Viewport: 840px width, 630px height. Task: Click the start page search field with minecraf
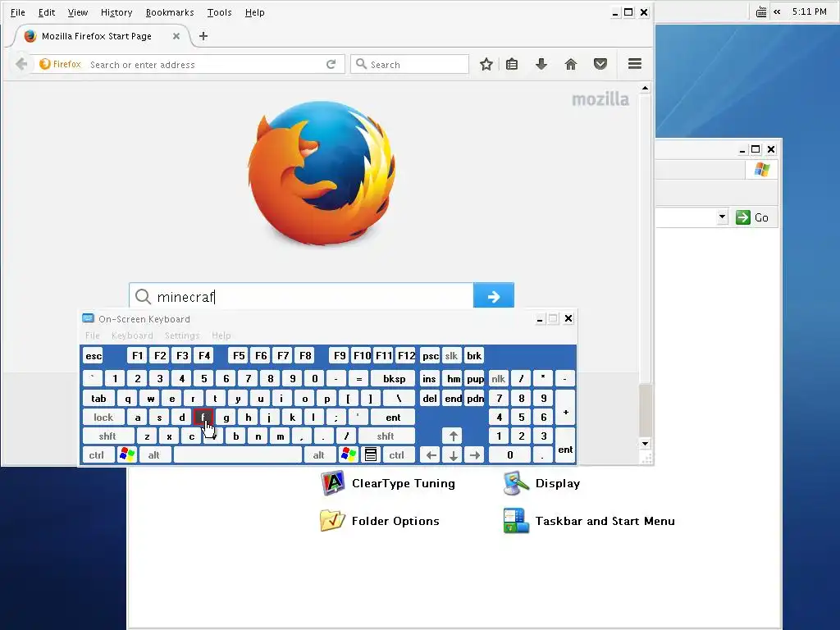point(301,295)
